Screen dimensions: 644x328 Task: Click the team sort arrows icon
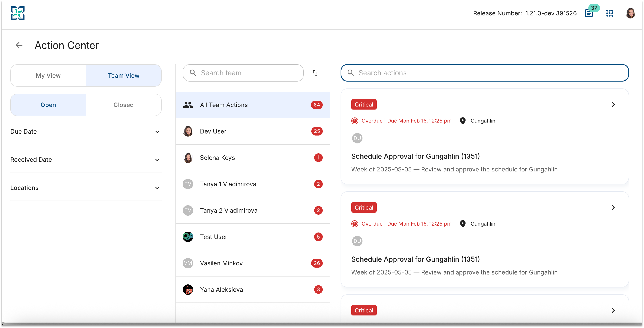315,73
